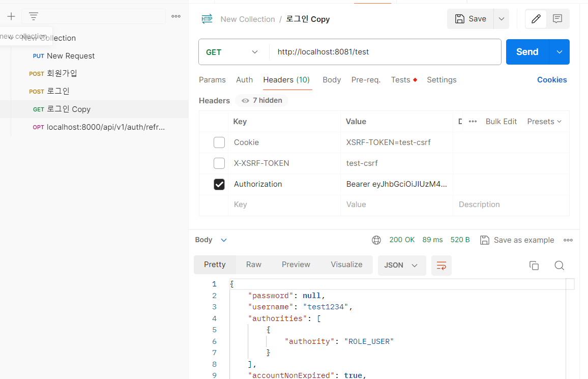The image size is (588, 379).
Task: Click the search icon in response
Action: click(x=559, y=266)
